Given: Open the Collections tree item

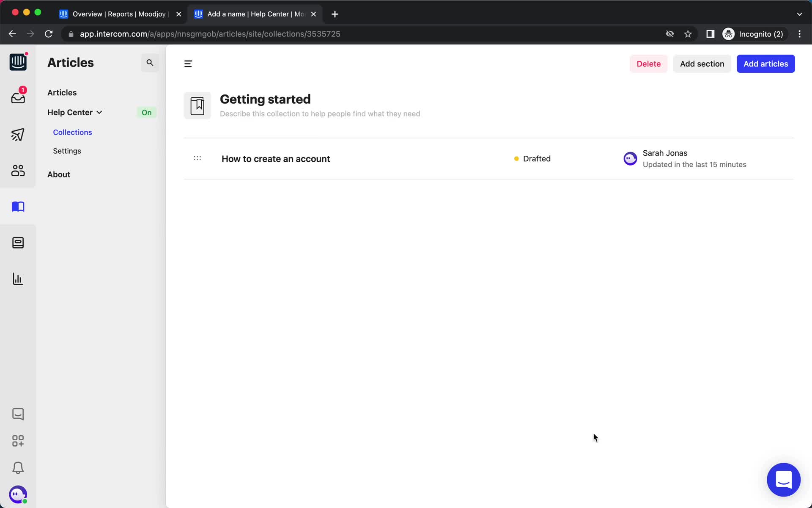Looking at the screenshot, I should click(x=72, y=132).
